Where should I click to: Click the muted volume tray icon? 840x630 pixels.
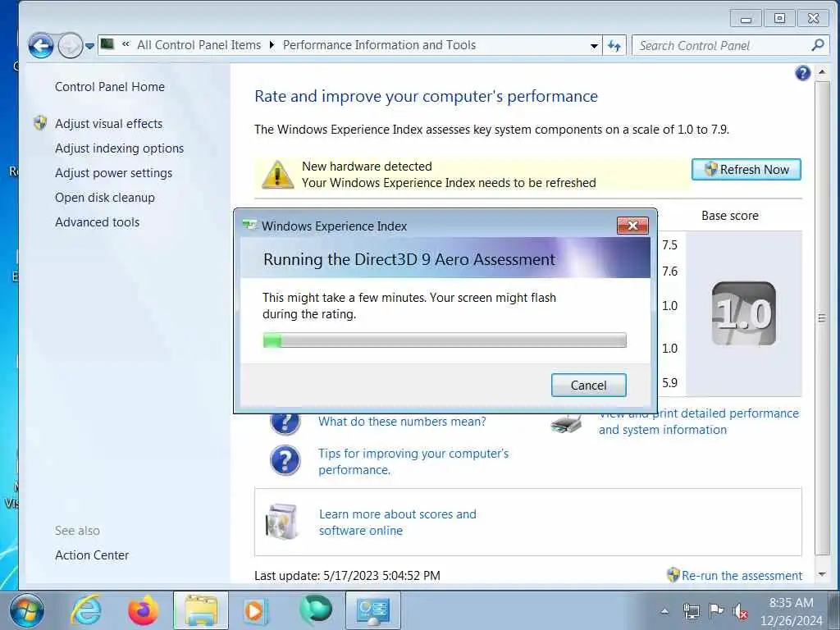click(x=741, y=611)
